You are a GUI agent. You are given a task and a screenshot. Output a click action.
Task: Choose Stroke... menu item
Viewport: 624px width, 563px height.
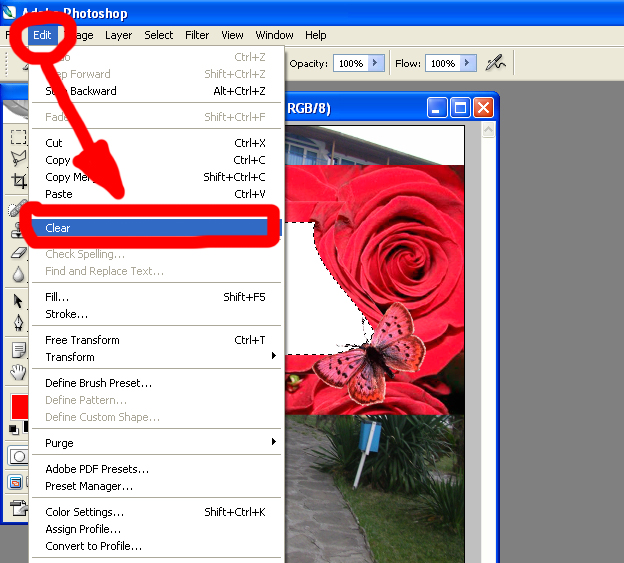click(x=156, y=314)
